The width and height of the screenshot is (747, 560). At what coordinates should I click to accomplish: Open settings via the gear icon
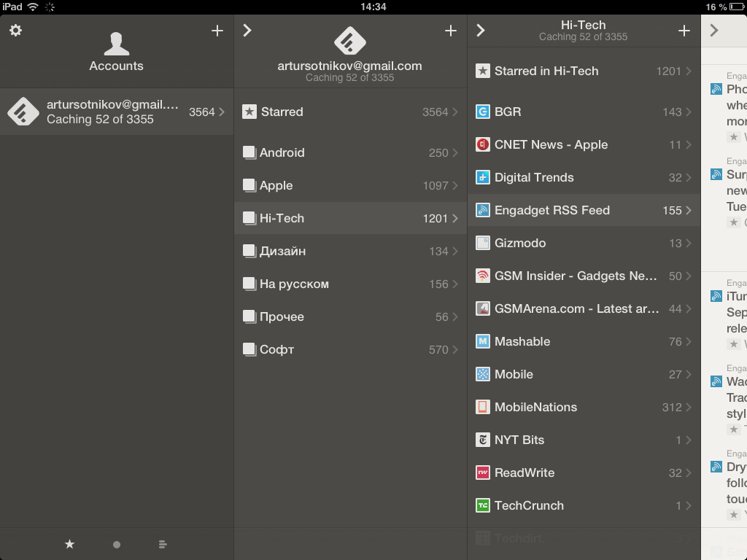(15, 31)
